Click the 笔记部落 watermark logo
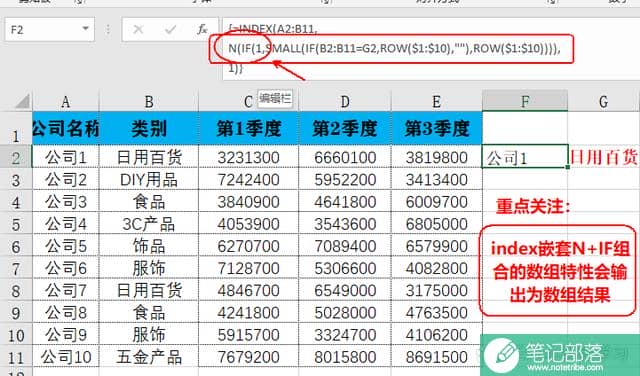This screenshot has height=376, width=640. point(560,355)
